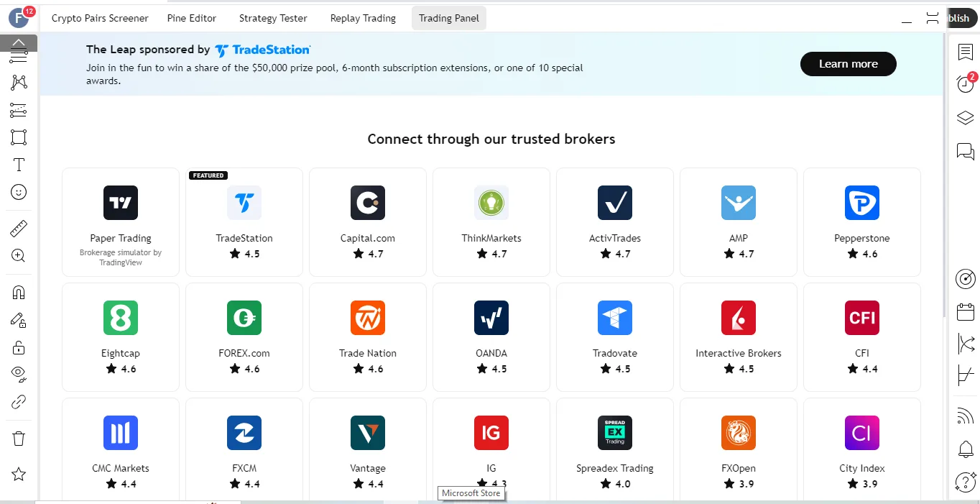The width and height of the screenshot is (980, 504).
Task: Choose the Interactive Brokers card
Action: [739, 337]
